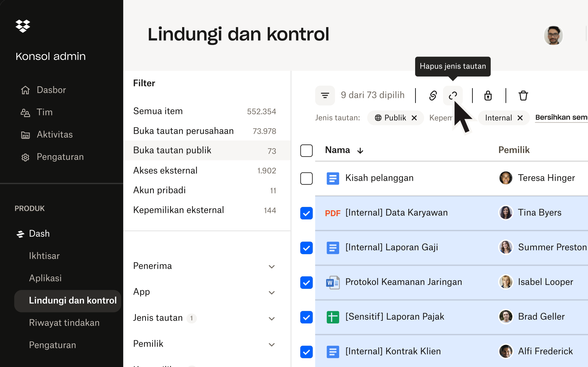588x367 pixels.
Task: Select the Kepemilikan eksternal filter
Action: [x=205, y=210]
